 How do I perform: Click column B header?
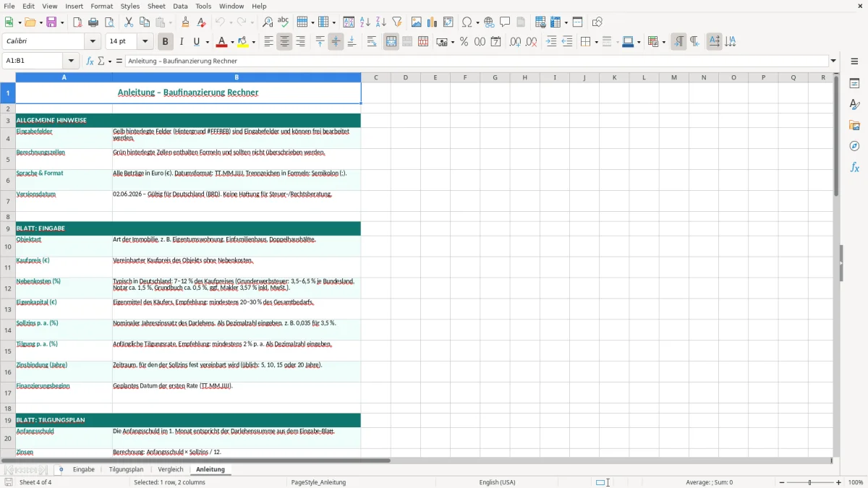(x=237, y=77)
